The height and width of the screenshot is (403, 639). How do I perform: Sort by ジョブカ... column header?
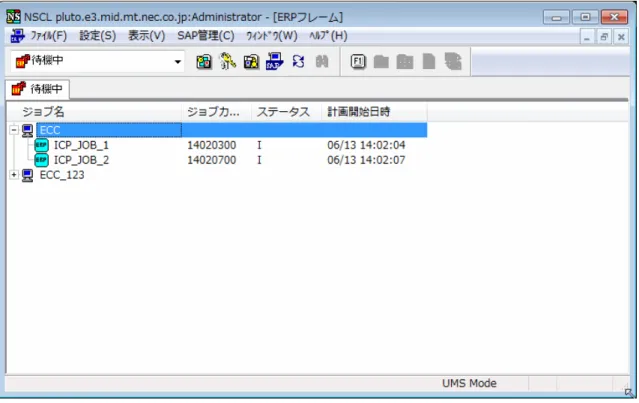(x=216, y=112)
